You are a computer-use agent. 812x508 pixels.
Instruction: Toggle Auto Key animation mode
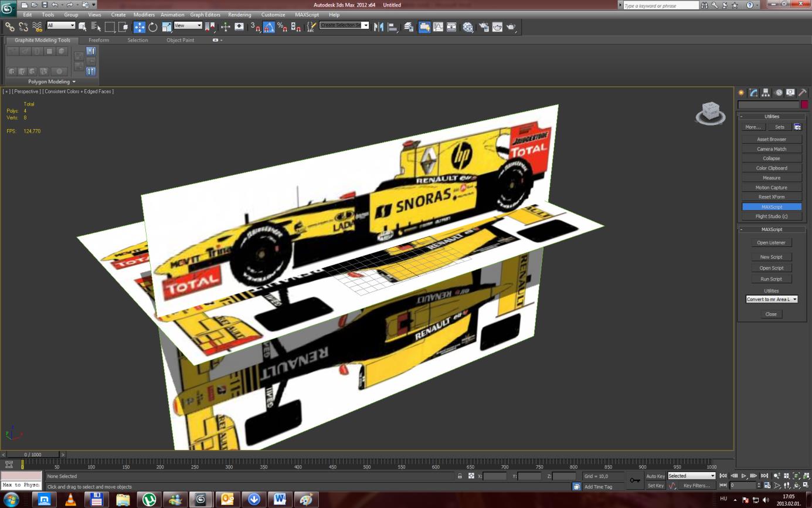click(655, 476)
